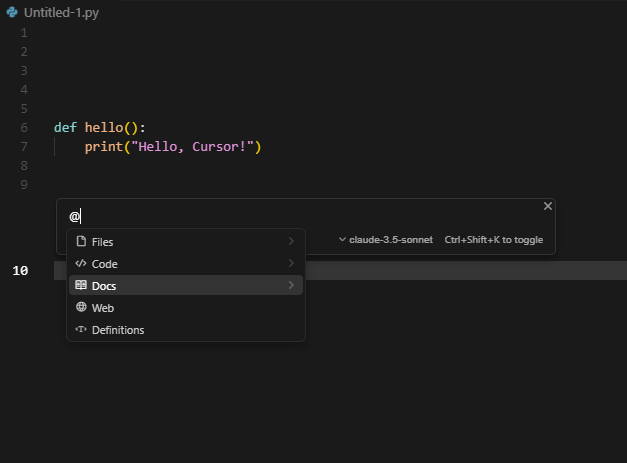
Task: Click the Definitions symbol icon
Action: 81,330
